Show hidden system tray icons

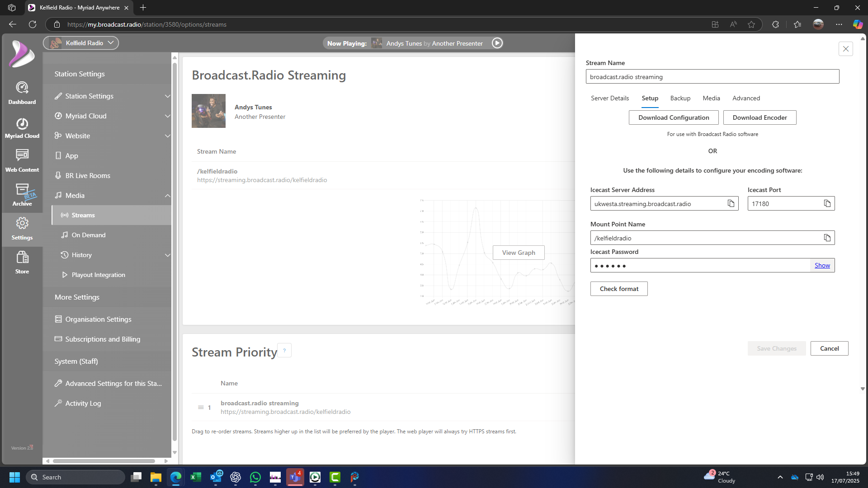[x=780, y=477]
